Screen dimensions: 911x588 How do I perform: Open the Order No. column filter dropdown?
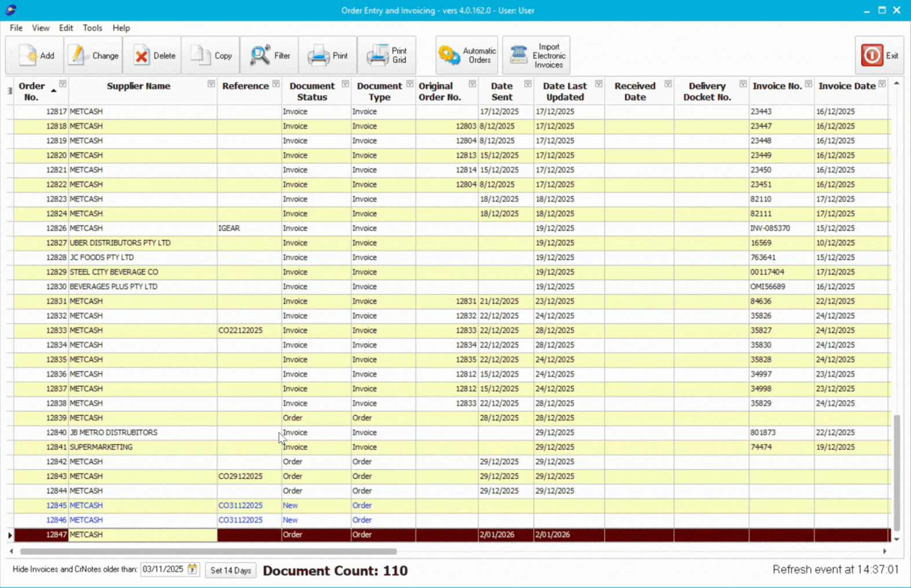pos(63,84)
